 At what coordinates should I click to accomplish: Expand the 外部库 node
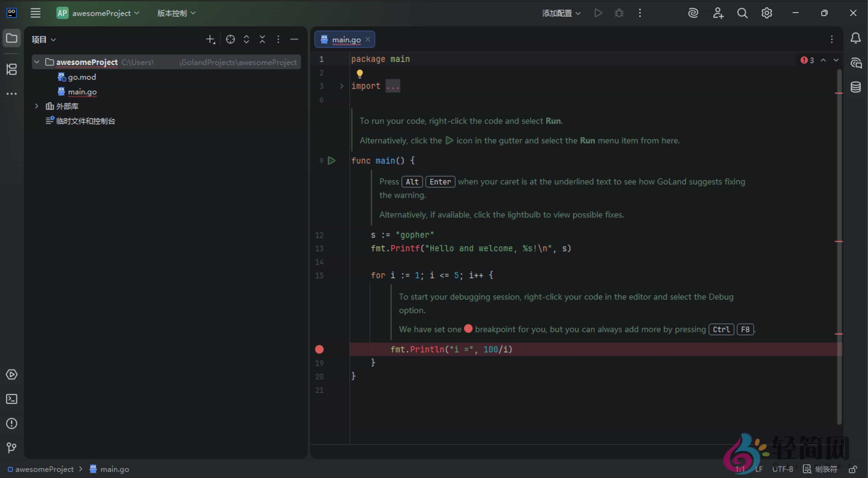(x=36, y=106)
